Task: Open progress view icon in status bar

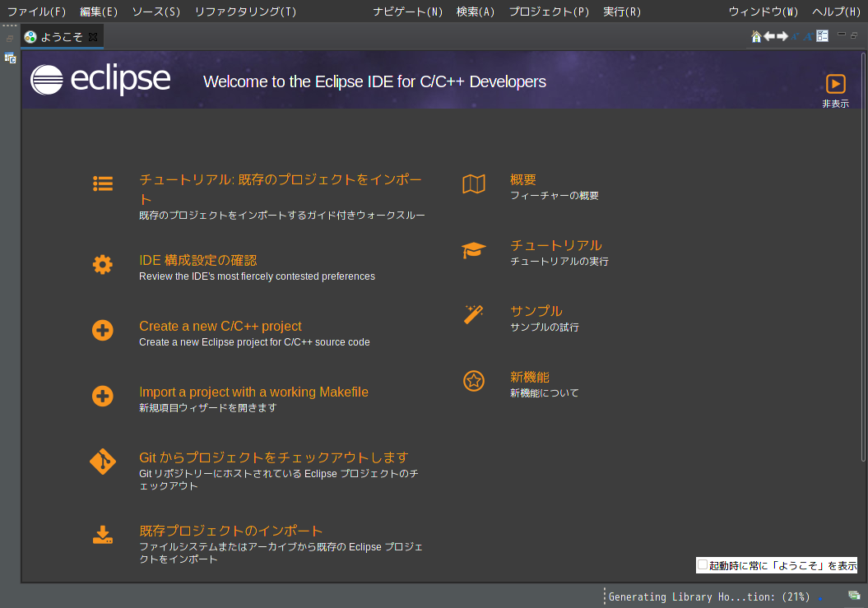Action: tap(854, 596)
